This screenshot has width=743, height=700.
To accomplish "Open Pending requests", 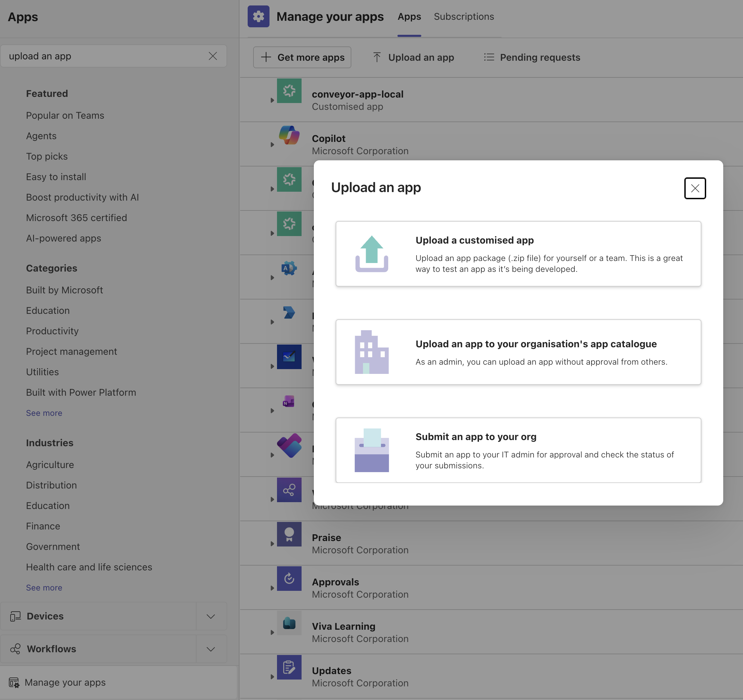I will click(x=532, y=57).
